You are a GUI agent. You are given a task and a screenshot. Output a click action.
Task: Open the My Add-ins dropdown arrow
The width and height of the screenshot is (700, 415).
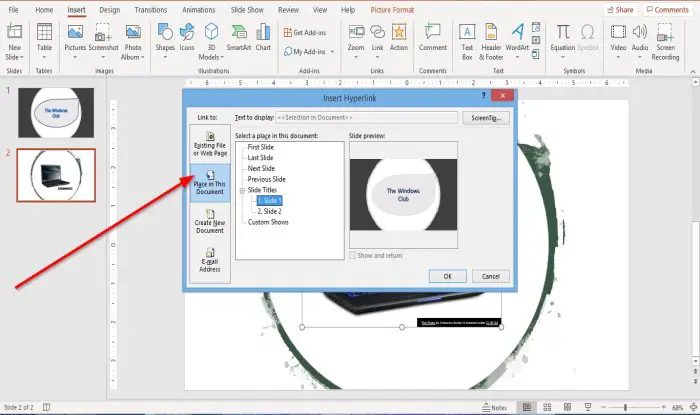[333, 52]
